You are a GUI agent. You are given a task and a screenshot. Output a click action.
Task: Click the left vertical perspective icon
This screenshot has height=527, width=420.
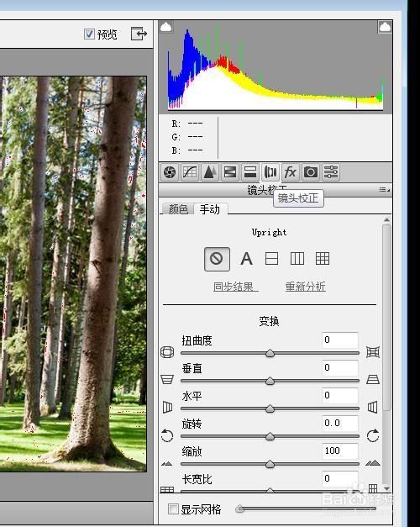(167, 379)
